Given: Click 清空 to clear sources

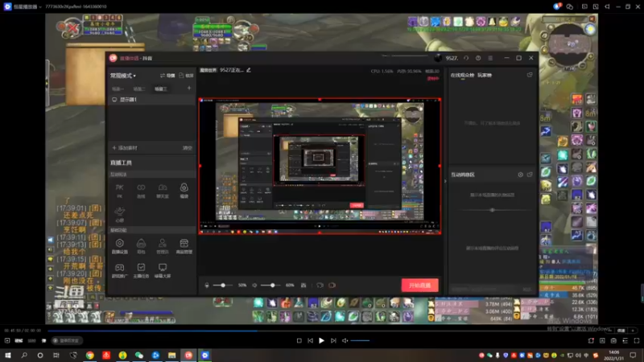Looking at the screenshot, I should click(188, 148).
